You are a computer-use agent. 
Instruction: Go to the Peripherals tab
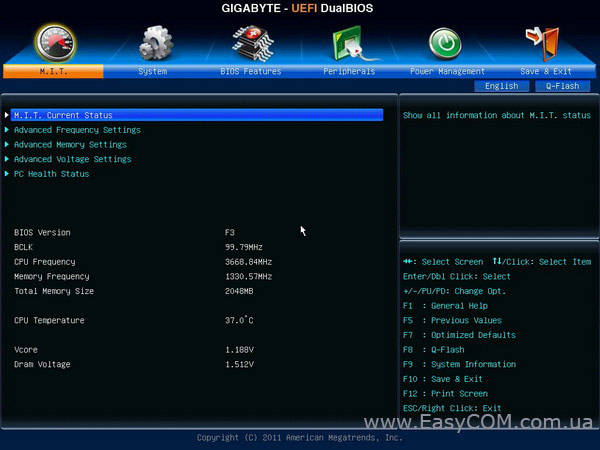click(349, 71)
